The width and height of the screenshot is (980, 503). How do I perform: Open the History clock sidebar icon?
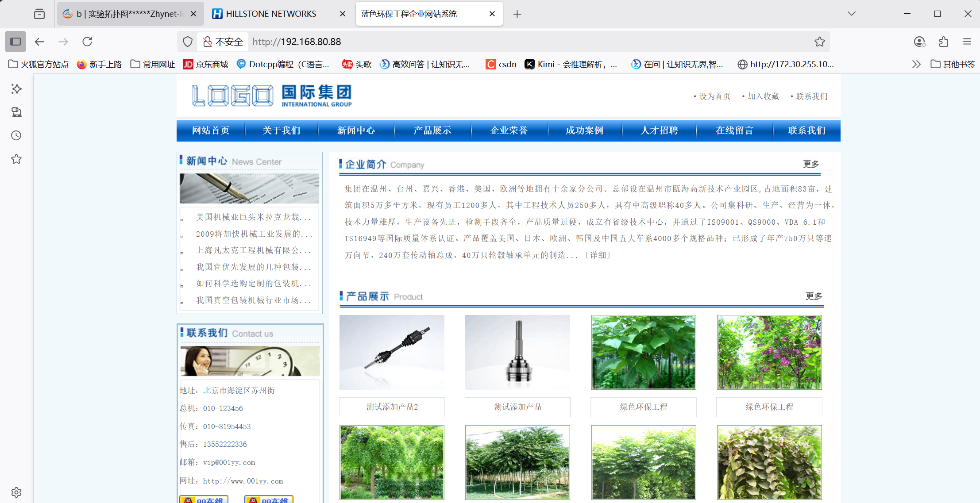tap(16, 135)
